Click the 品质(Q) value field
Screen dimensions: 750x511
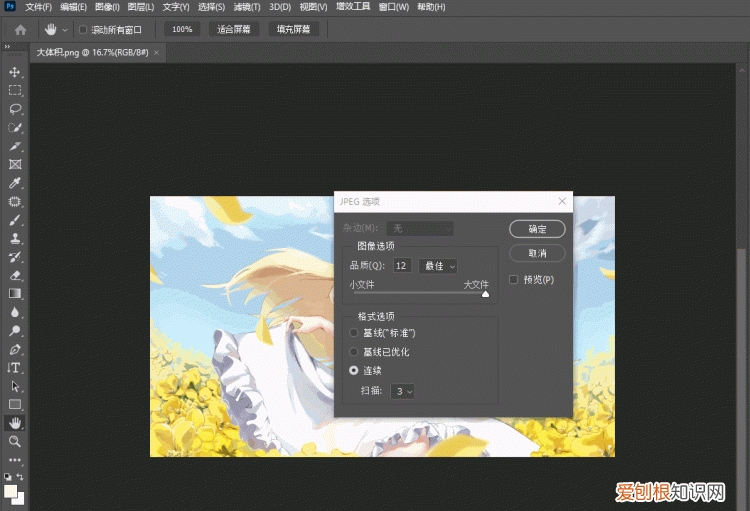point(402,266)
